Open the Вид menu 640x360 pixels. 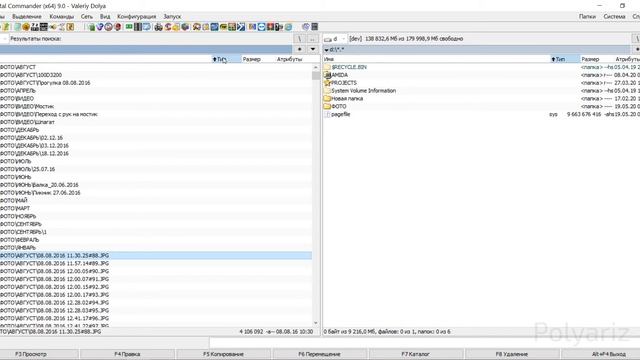[x=105, y=16]
